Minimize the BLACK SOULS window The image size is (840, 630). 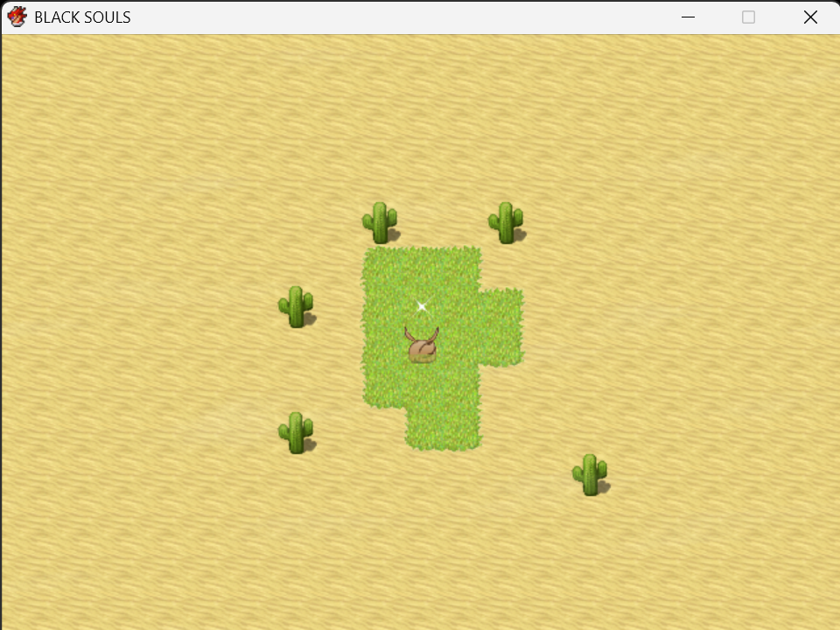[x=688, y=17]
